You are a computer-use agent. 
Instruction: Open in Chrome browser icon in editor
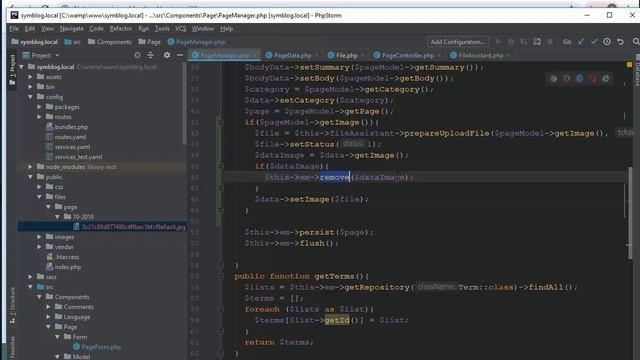click(x=553, y=79)
